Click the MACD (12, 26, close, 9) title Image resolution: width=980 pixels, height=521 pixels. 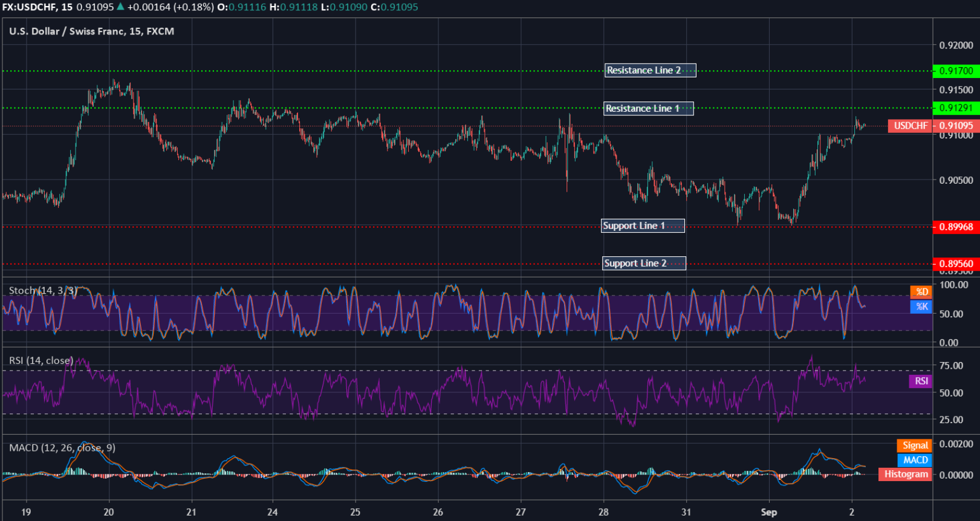pyautogui.click(x=62, y=448)
